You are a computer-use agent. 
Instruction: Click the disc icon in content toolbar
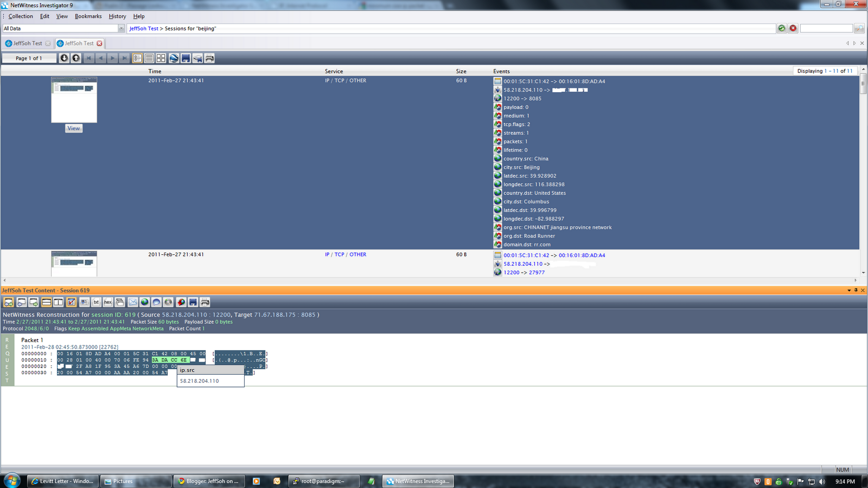click(168, 302)
